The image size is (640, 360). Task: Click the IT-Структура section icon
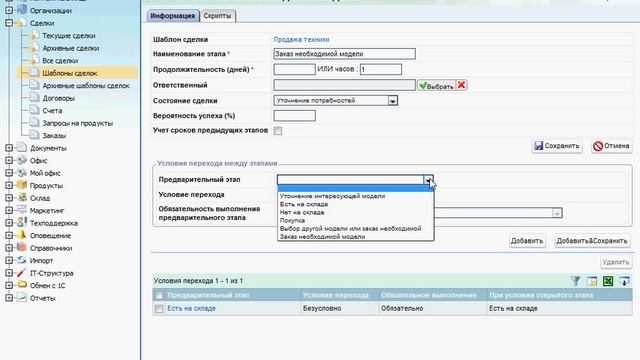pyautogui.click(x=22, y=273)
